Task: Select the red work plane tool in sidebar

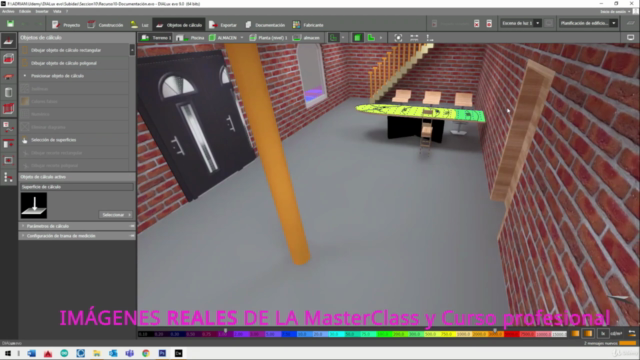Action: coord(8,76)
